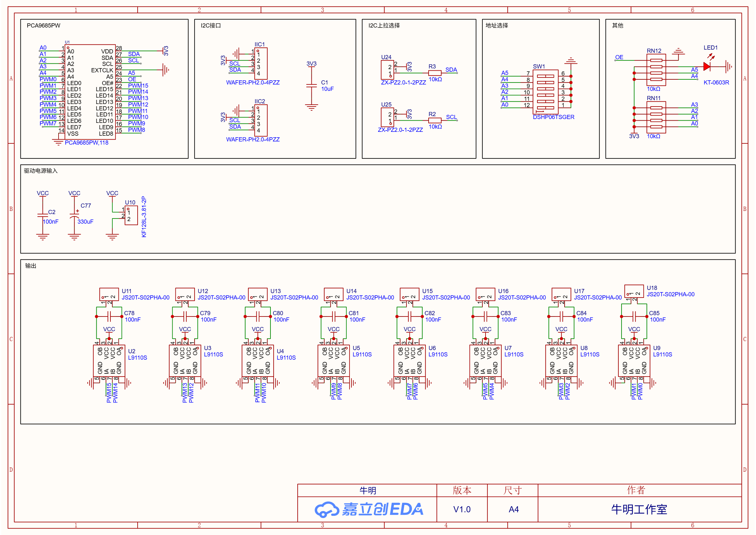Click the 嘉立创EDA logo in title block
756x535 pixels.
(368, 509)
